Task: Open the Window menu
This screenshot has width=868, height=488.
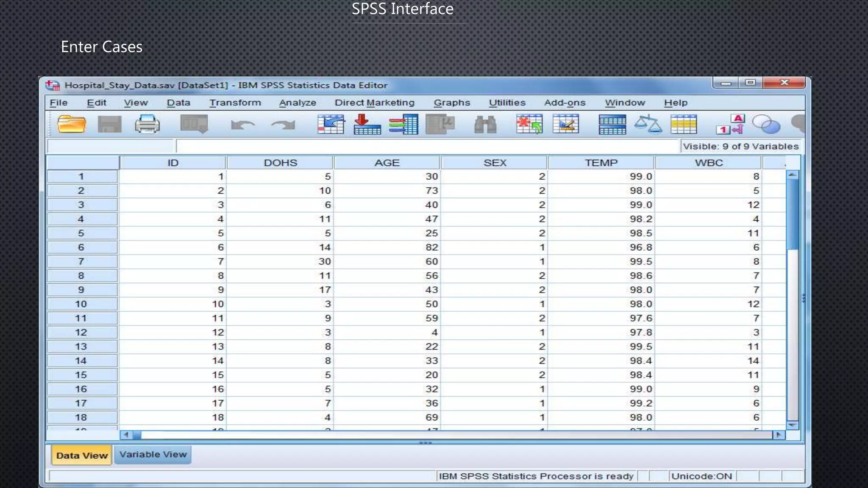Action: (625, 103)
